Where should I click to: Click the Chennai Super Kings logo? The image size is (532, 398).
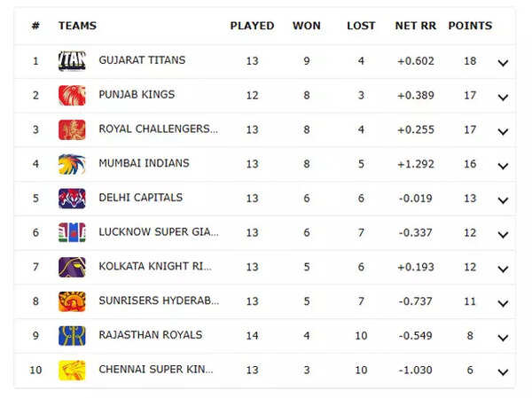pos(73,370)
